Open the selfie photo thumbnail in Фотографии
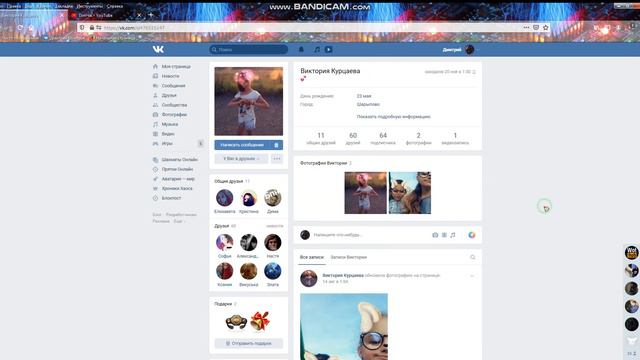This screenshot has height=360, width=640. click(410, 193)
